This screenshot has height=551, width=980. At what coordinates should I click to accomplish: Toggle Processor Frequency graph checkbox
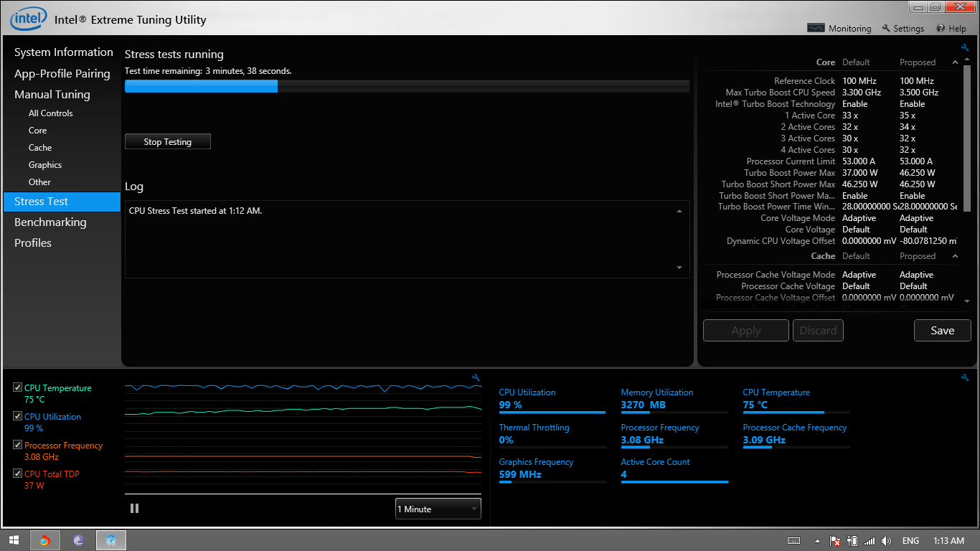[x=17, y=445]
